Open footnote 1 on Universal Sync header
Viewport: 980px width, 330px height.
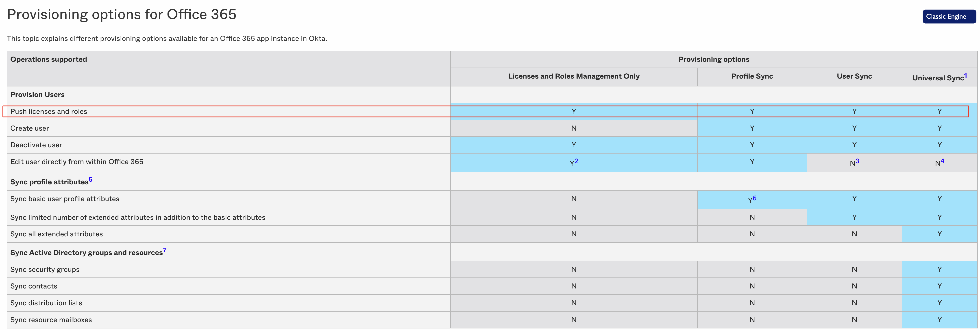coord(966,75)
